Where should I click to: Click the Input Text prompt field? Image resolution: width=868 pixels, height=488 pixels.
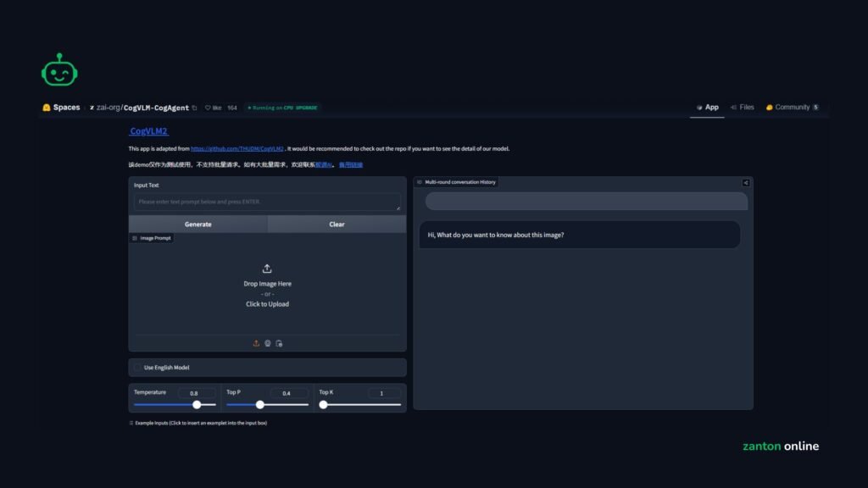coord(267,202)
